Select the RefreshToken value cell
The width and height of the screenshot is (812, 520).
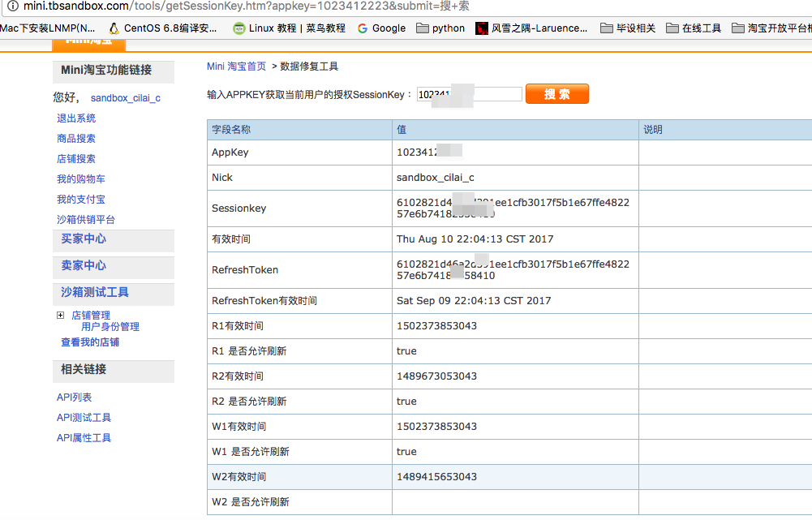pyautogui.click(x=515, y=270)
